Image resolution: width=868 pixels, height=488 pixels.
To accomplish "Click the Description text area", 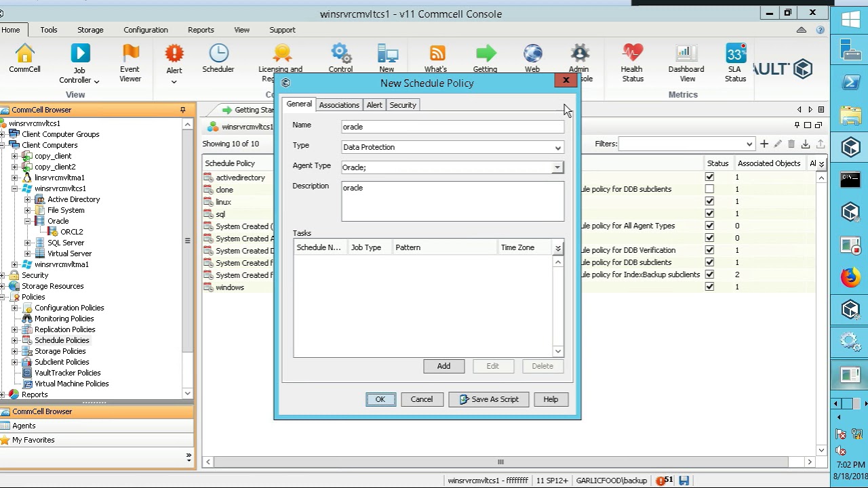I will point(452,201).
